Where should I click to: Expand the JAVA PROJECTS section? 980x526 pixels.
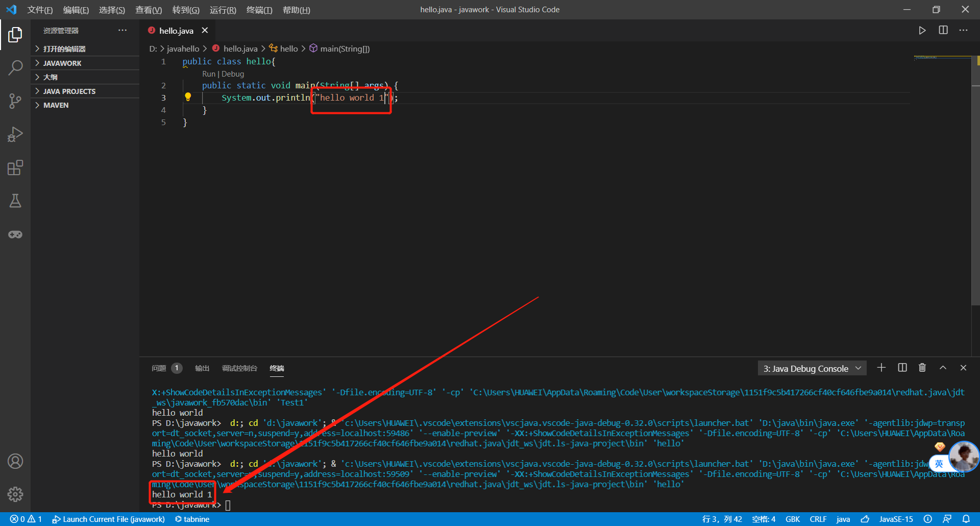(69, 91)
